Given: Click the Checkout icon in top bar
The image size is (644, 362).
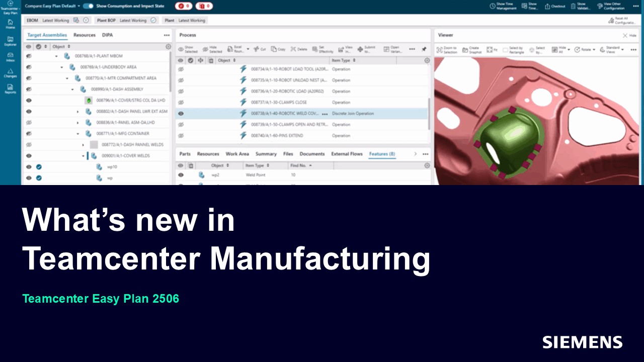Looking at the screenshot, I should click(x=555, y=6).
